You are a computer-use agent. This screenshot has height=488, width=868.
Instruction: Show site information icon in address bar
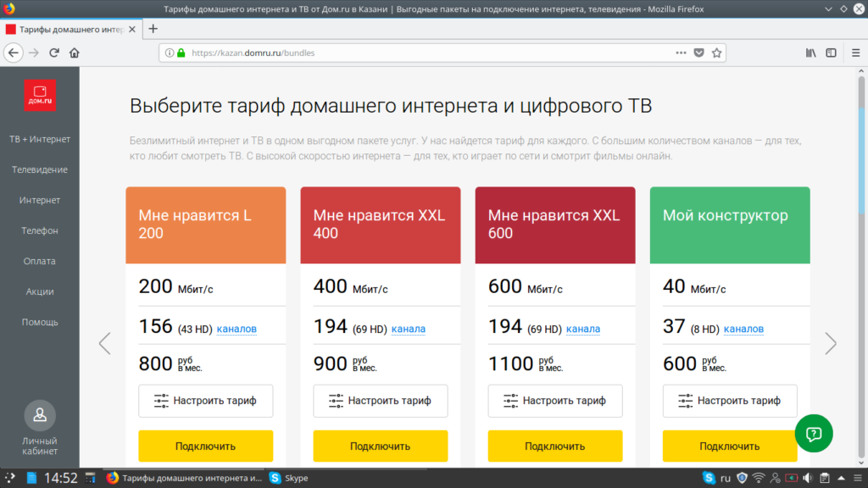click(170, 53)
